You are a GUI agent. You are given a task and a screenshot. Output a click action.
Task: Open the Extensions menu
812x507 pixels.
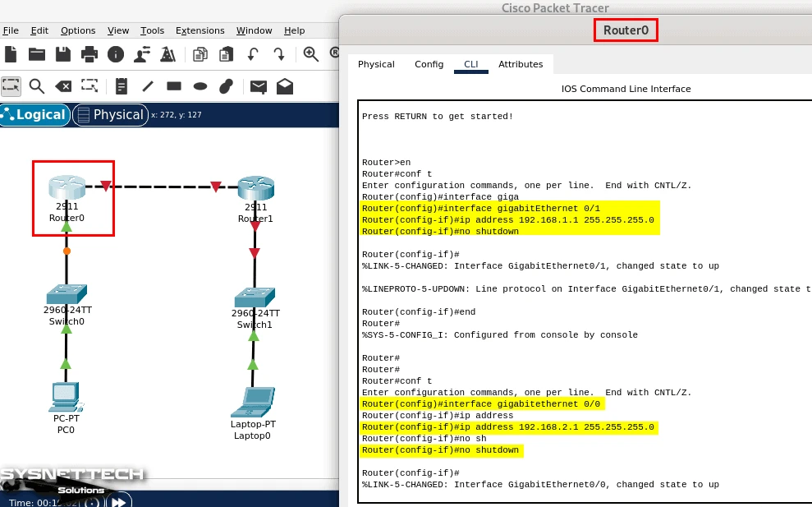(200, 30)
